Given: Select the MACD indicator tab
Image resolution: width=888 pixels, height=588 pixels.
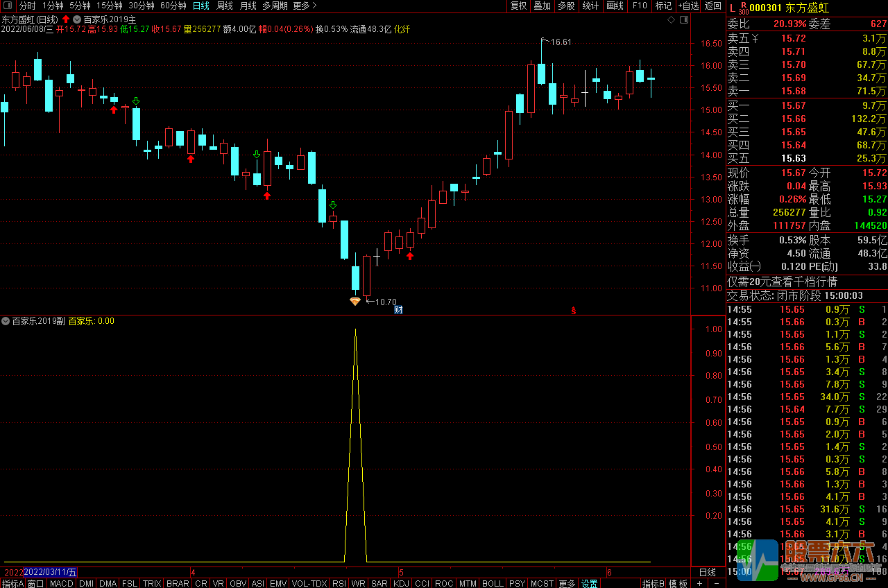Looking at the screenshot, I should tap(61, 583).
